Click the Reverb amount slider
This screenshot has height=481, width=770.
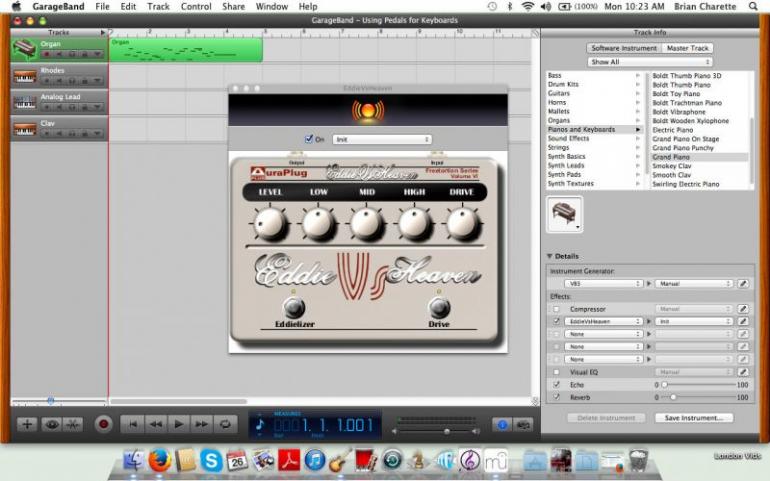coord(698,397)
